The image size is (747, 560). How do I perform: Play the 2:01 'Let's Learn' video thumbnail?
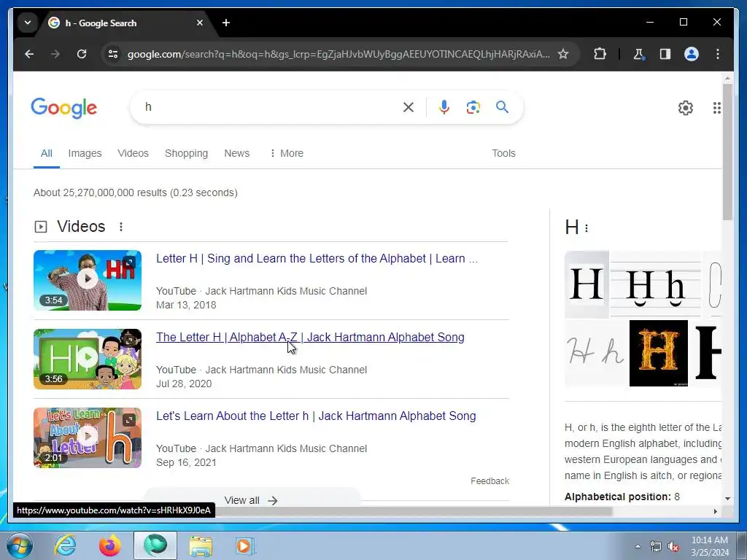point(88,437)
